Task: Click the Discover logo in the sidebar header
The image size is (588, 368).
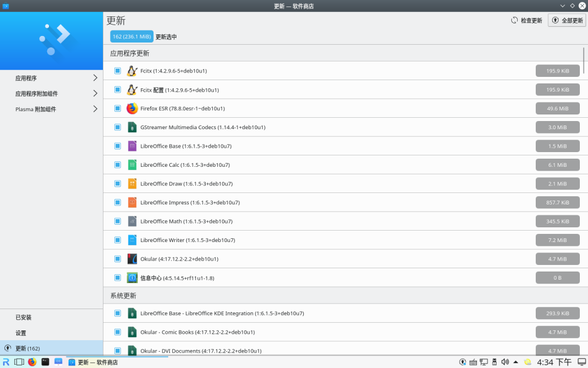Action: point(55,39)
